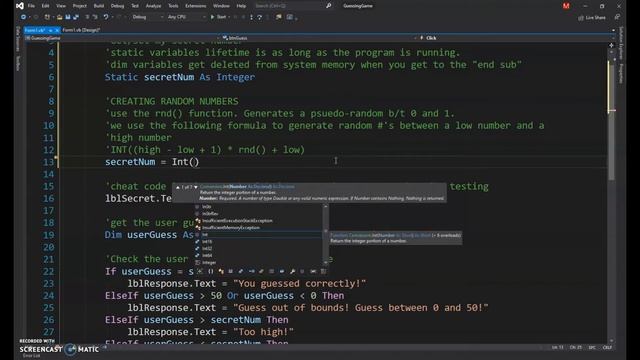
Task: Click the Start debugging button
Action: (219, 17)
